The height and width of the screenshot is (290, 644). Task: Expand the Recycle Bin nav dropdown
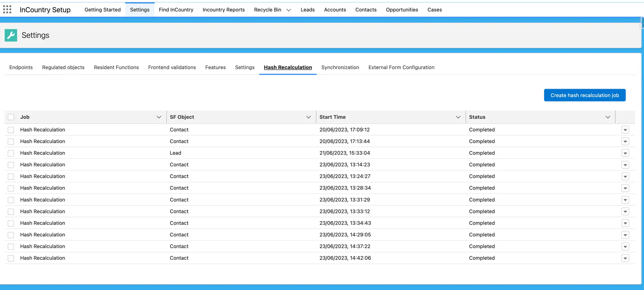pyautogui.click(x=288, y=10)
